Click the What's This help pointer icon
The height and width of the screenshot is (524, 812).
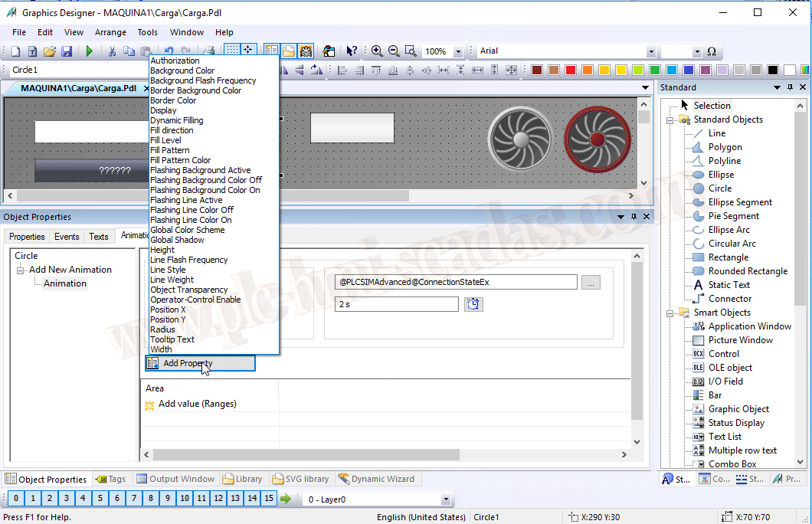(x=352, y=51)
